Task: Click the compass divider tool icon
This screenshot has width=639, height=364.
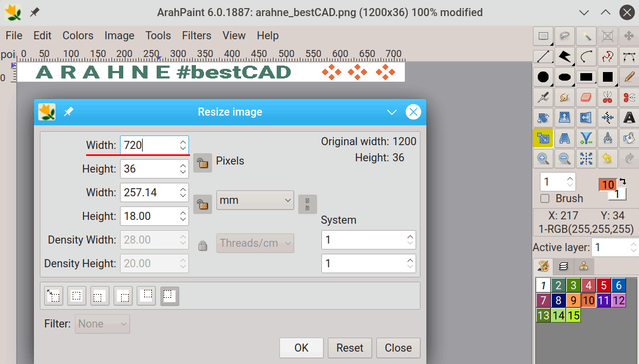Action: 608,138
